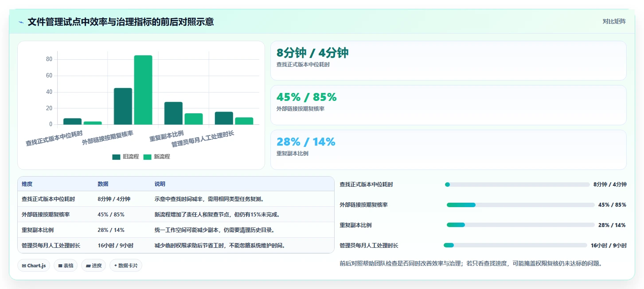Image resolution: width=644 pixels, height=289 pixels.
Task: Click the 新流程 bar for 重复副本比例
Action: tap(194, 119)
